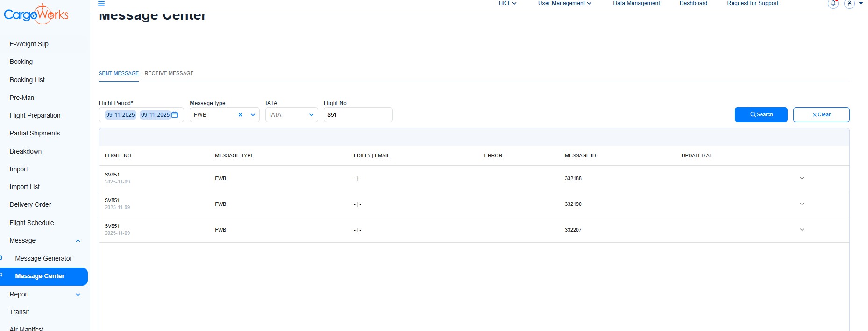Open the HKT station dropdown
The image size is (868, 331).
click(x=507, y=3)
